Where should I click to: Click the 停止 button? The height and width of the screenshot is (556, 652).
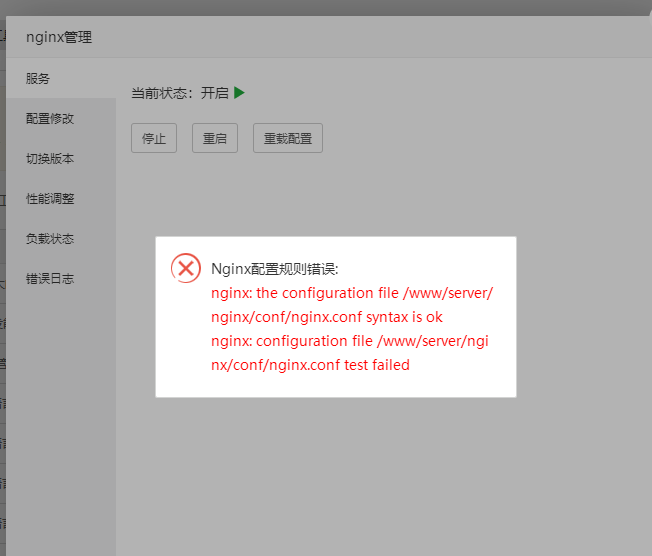coord(154,138)
